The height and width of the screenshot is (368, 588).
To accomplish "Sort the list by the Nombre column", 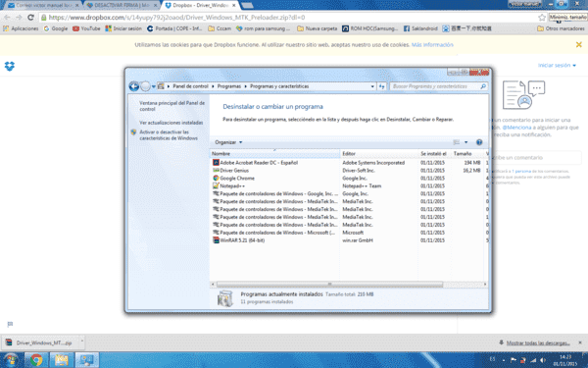I will point(274,154).
